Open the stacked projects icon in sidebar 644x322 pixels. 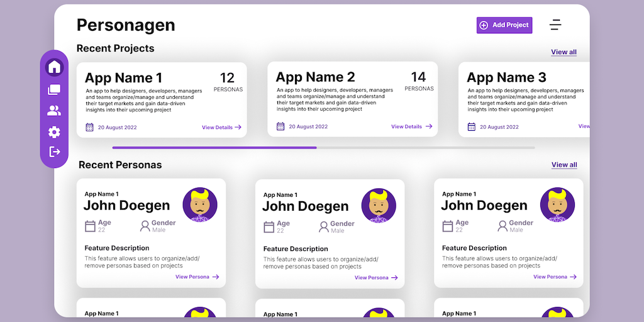point(54,89)
